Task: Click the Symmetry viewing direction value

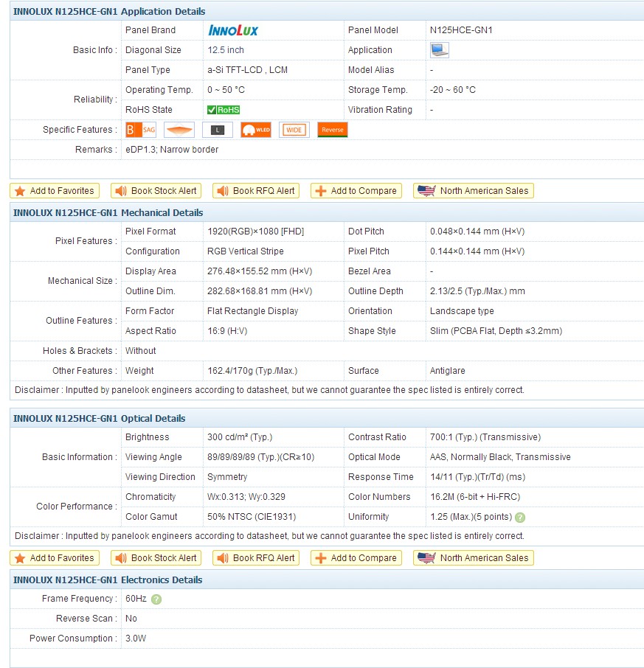Action: (x=227, y=477)
